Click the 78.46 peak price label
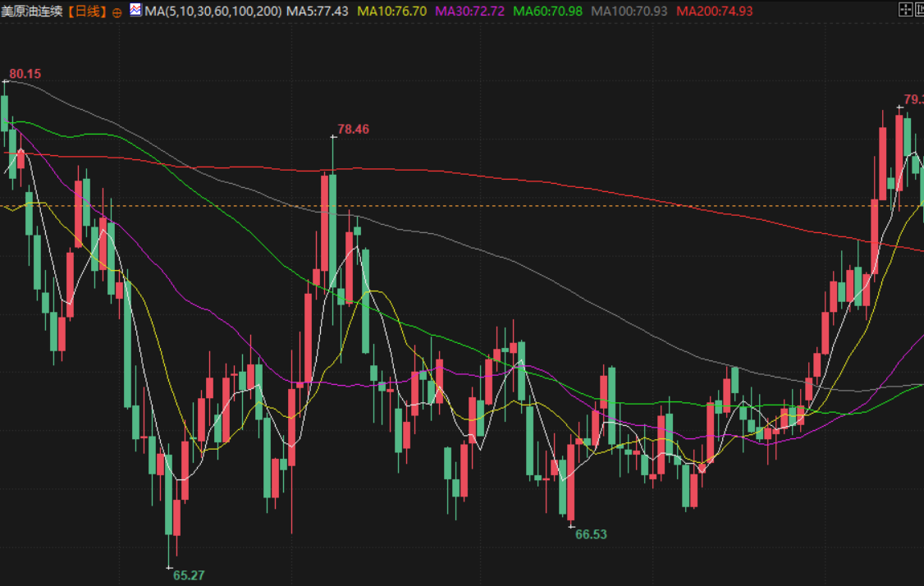The image size is (924, 586). [x=353, y=129]
